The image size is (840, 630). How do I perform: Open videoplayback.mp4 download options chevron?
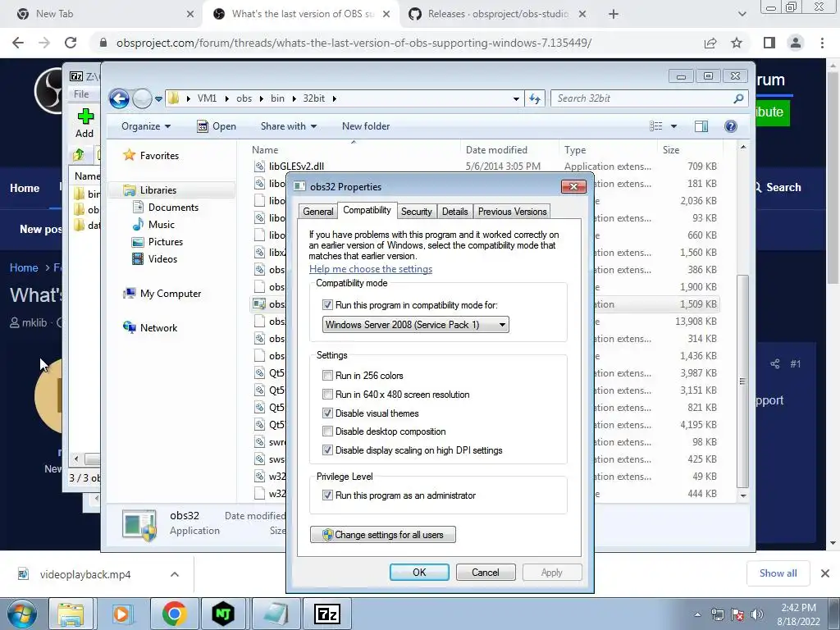click(x=175, y=574)
